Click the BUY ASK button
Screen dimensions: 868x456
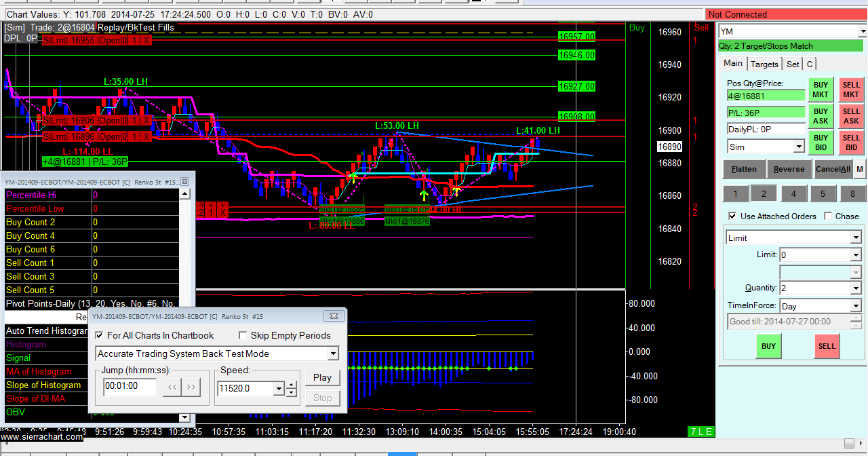(x=821, y=116)
